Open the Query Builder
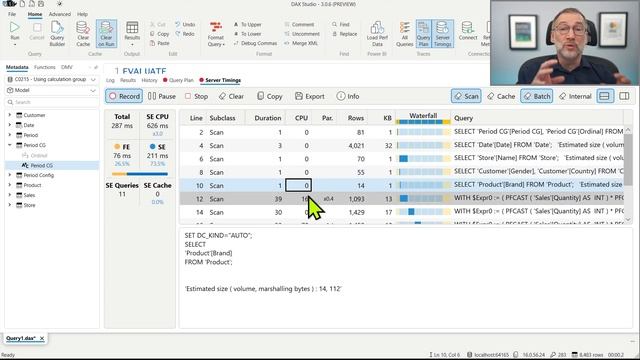This screenshot has height=360, width=640. coord(57,33)
